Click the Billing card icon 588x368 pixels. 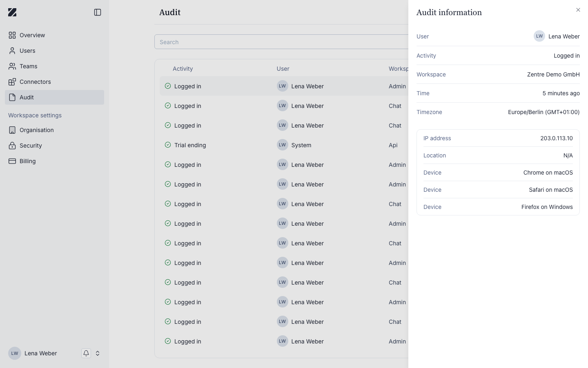(12, 161)
